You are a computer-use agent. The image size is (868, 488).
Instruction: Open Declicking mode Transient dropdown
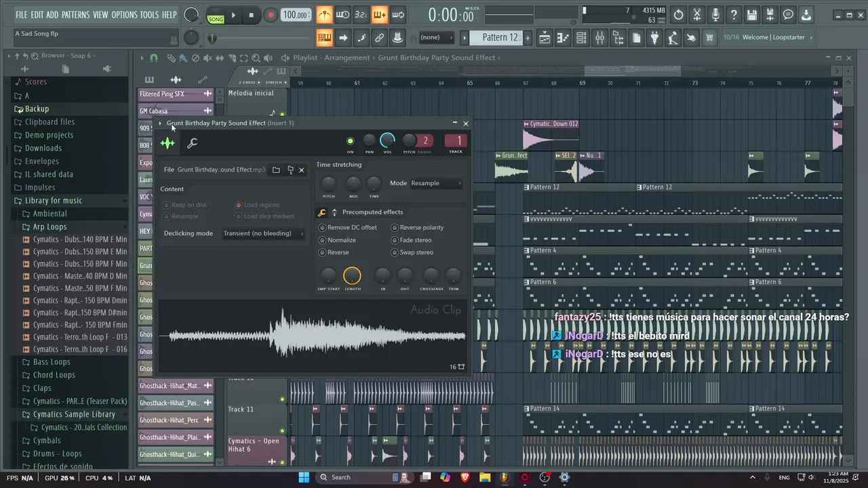[x=262, y=233]
